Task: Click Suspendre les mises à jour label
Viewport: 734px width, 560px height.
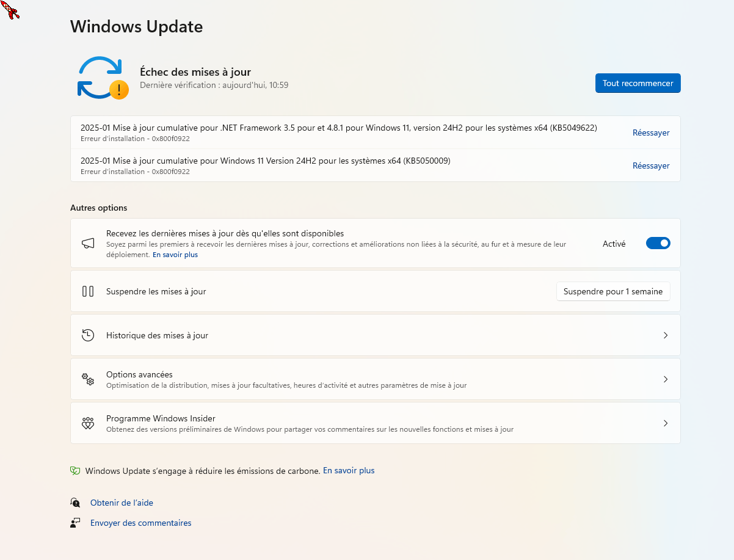Action: coord(156,291)
